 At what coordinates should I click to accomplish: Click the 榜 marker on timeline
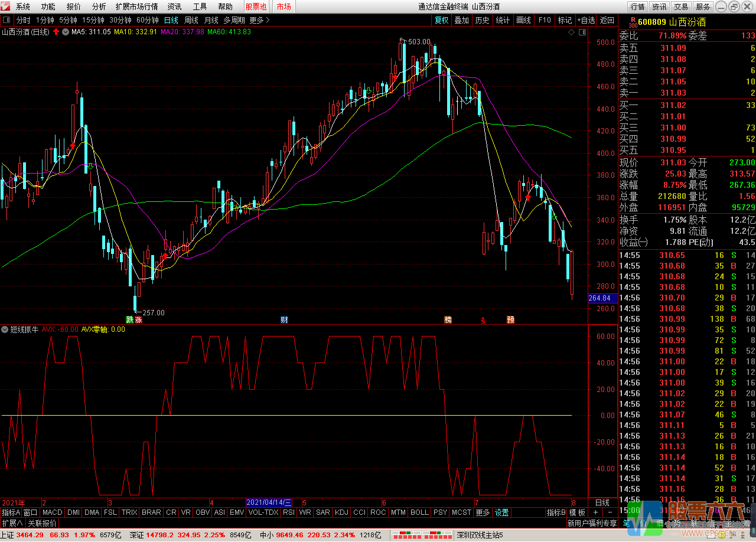448,320
